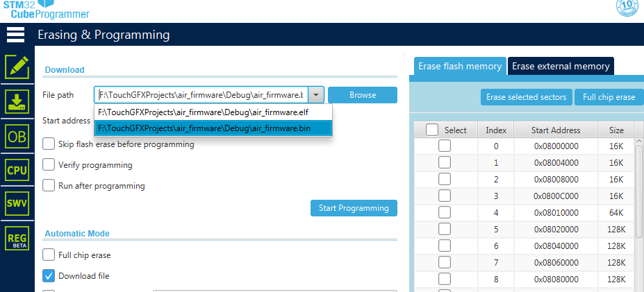The width and height of the screenshot is (644, 292).
Task: Select sector 3 at 0x0800C000
Action: point(445,196)
